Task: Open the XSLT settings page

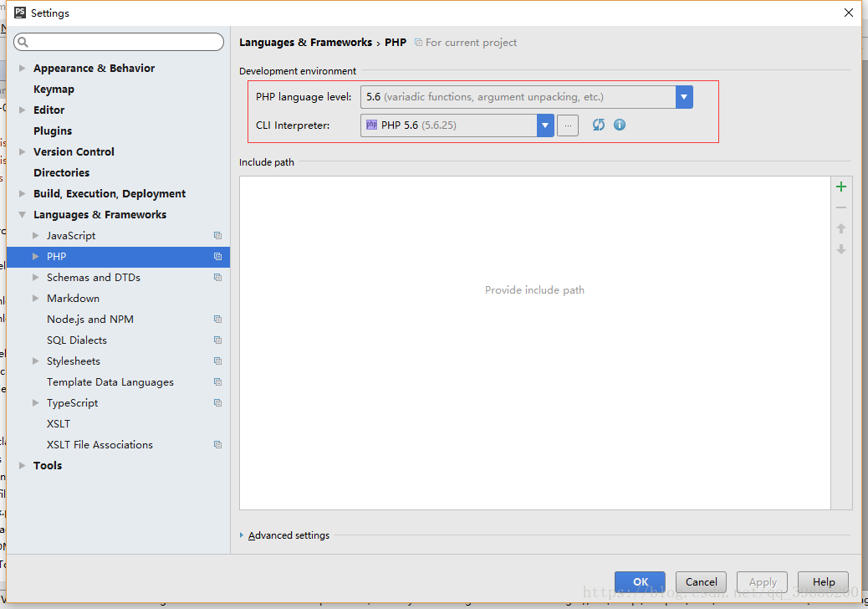Action: [x=59, y=423]
